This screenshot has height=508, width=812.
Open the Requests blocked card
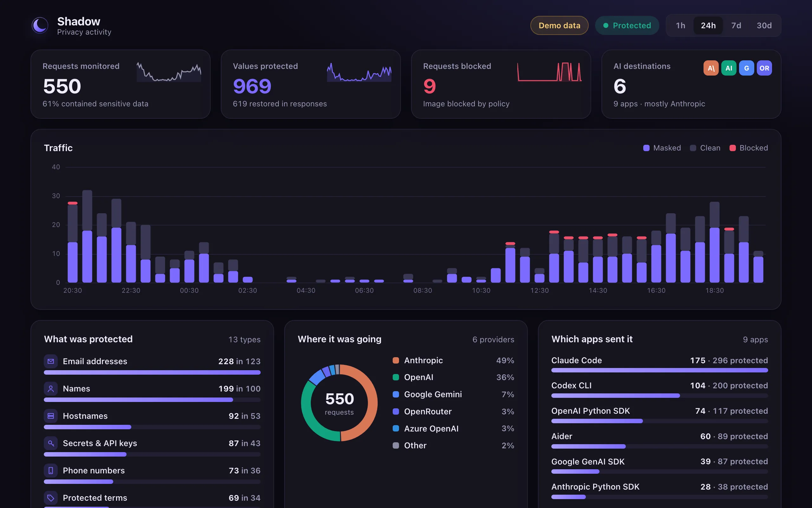[501, 84]
